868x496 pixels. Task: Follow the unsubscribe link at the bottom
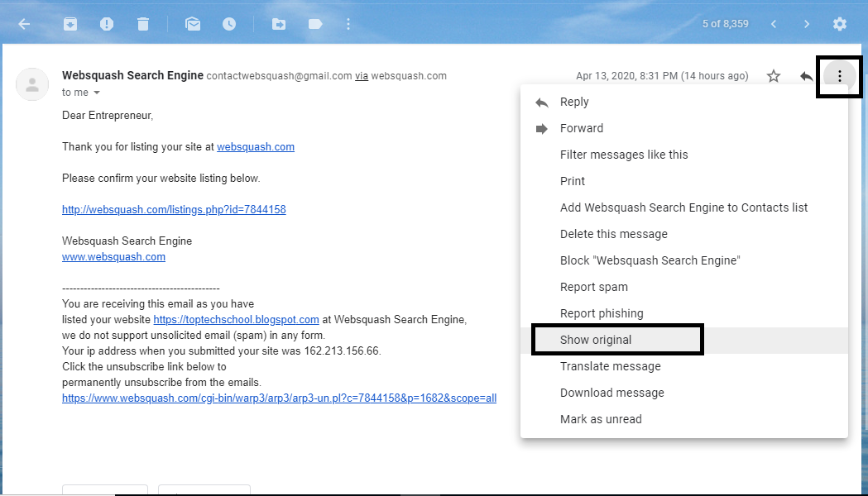tap(279, 398)
